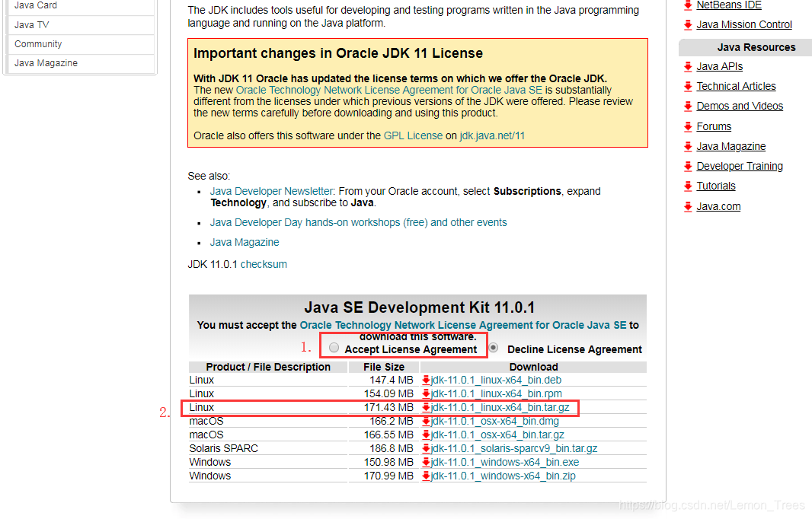Viewport: 812px width, 519px height.
Task: Click the download arrow icon beside jdk-11.0.1_linux-x64_bin.tar.gz
Action: (x=426, y=408)
